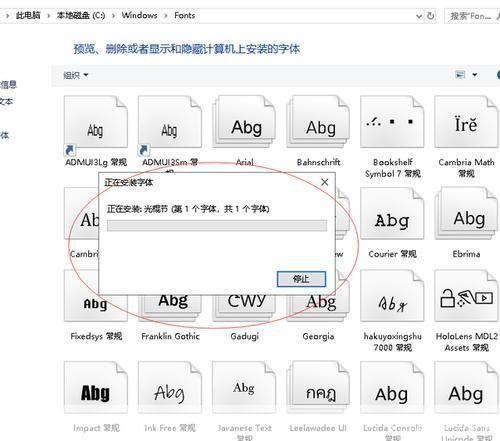Expand the chevron after 此电脑 in path

coord(49,15)
